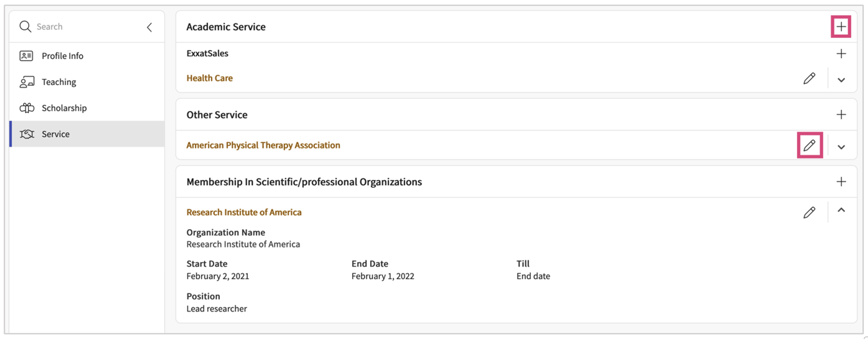Expand American Physical Therapy Association details
The image size is (868, 339).
pyautogui.click(x=841, y=147)
